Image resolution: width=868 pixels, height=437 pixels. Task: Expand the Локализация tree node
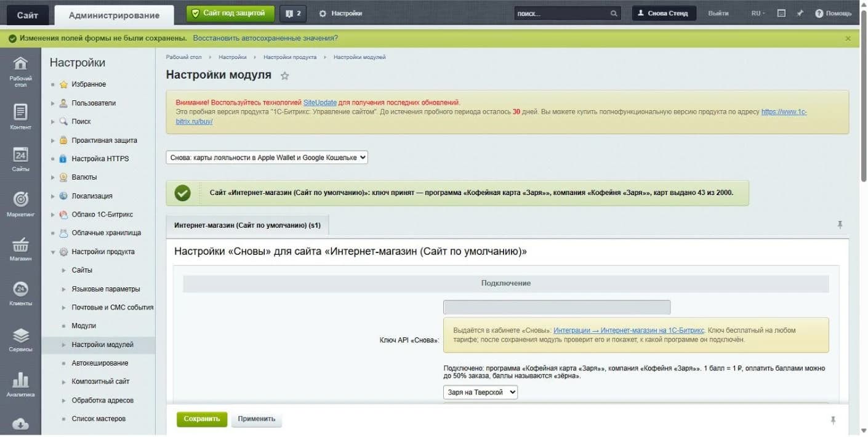pos(53,196)
